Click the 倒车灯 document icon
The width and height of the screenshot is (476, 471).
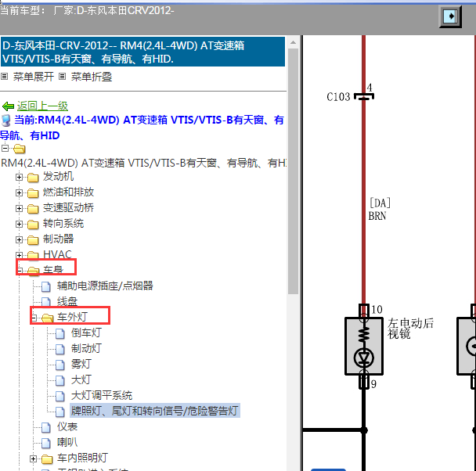click(x=60, y=333)
